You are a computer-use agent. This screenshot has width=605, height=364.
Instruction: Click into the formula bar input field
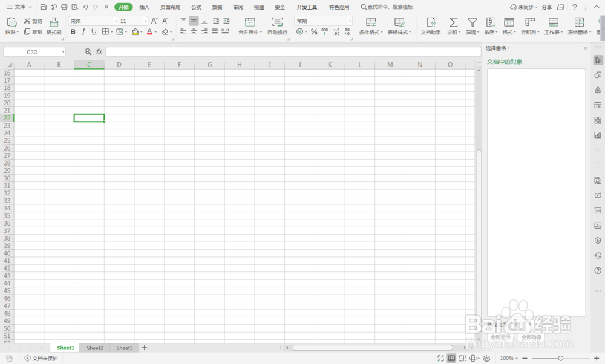click(293, 51)
